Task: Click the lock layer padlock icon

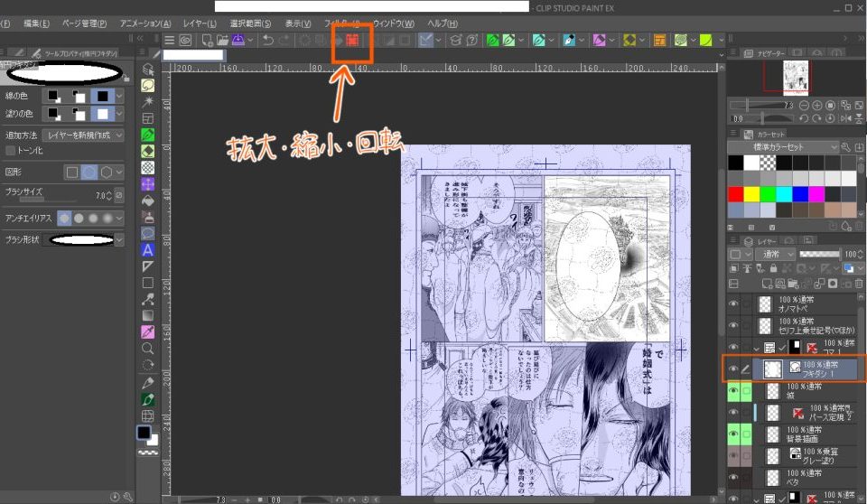Action: click(774, 268)
